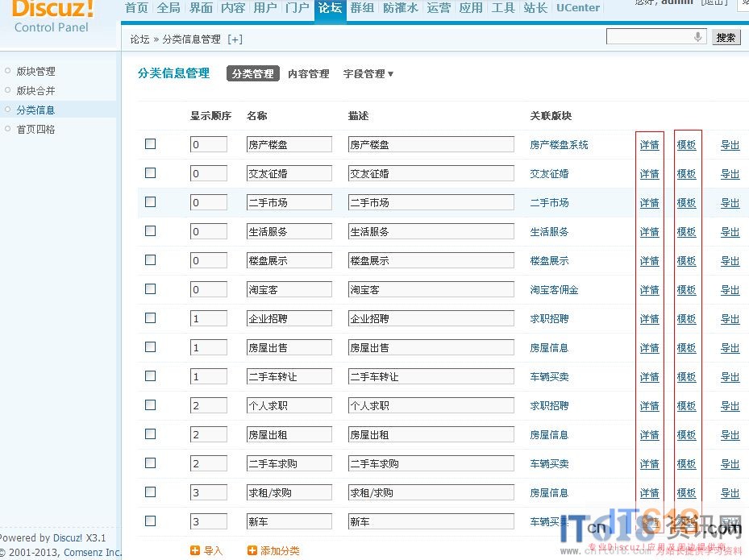
Task: Check the box next to 个人求职
Action: tap(150, 405)
